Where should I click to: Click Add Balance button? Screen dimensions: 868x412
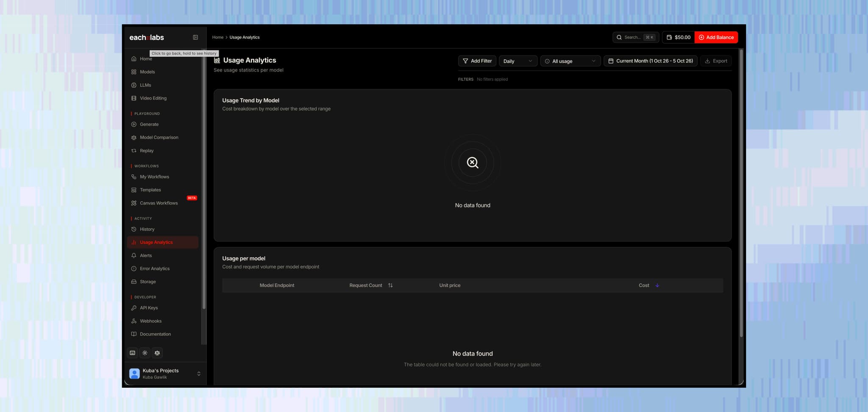coord(716,37)
